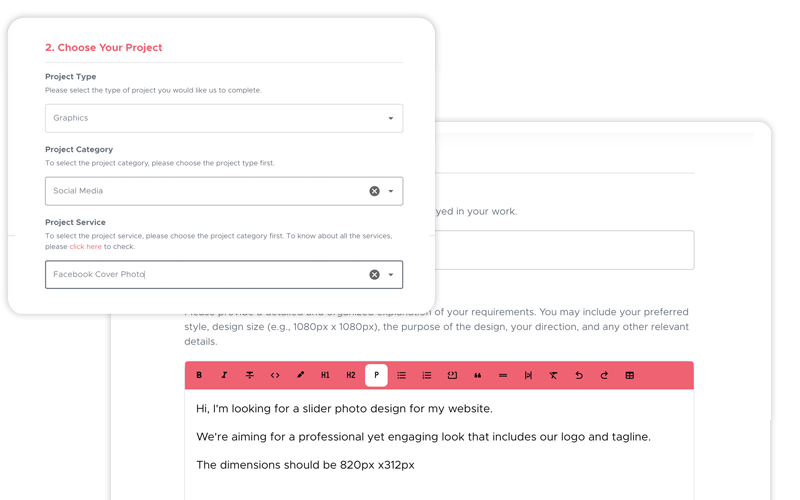Open the Project Type dropdown showing Graphics
The image size is (800, 500).
pyautogui.click(x=224, y=118)
